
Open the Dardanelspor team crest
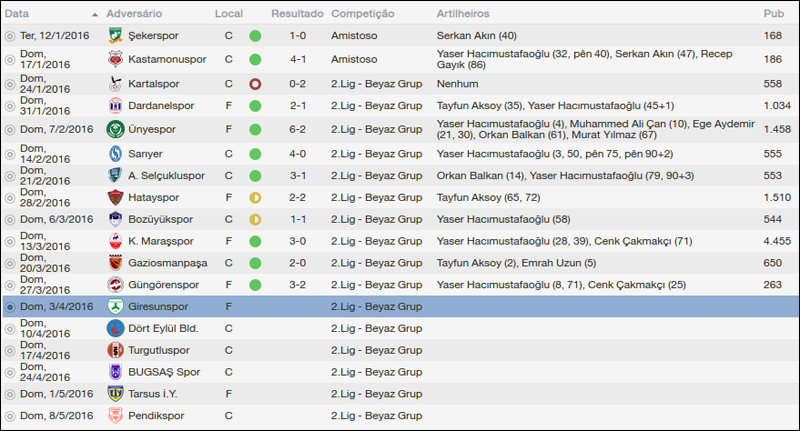coord(114,105)
